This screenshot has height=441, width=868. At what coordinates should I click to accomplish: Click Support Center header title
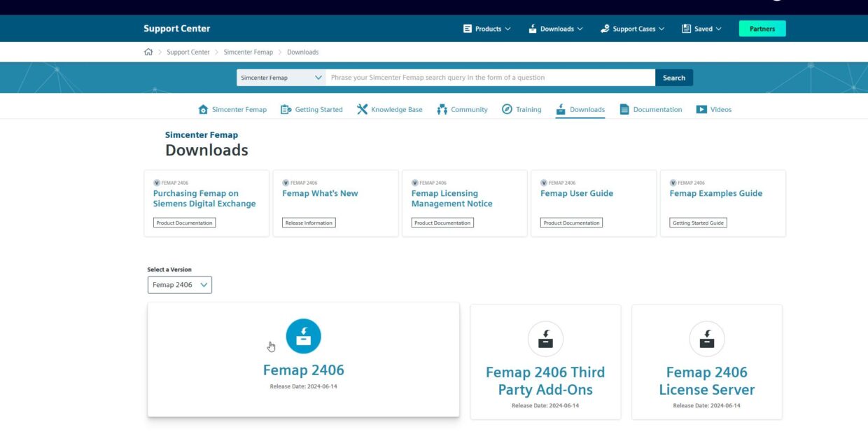tap(176, 29)
